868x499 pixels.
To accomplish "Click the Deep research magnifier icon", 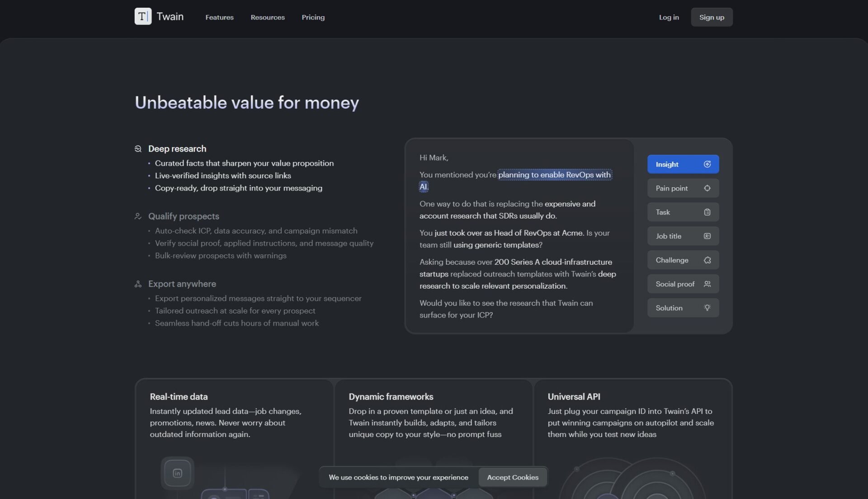I will tap(138, 149).
